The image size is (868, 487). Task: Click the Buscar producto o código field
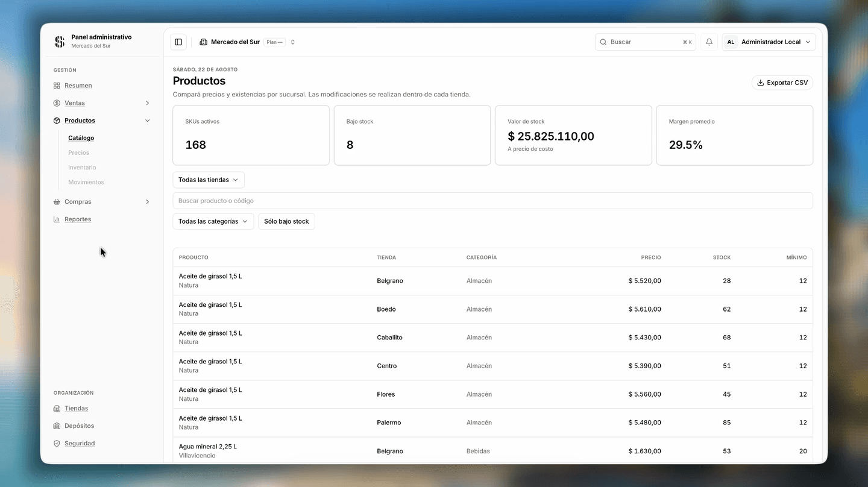pyautogui.click(x=492, y=201)
